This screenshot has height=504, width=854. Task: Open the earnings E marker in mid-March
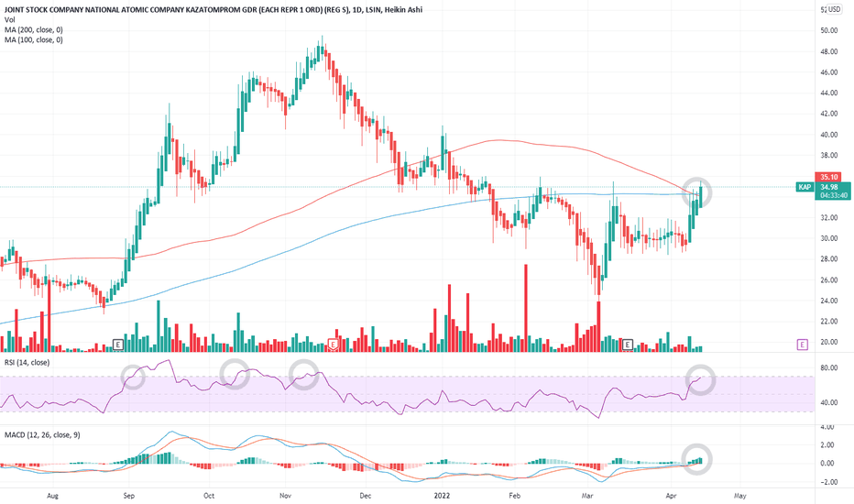(x=628, y=345)
